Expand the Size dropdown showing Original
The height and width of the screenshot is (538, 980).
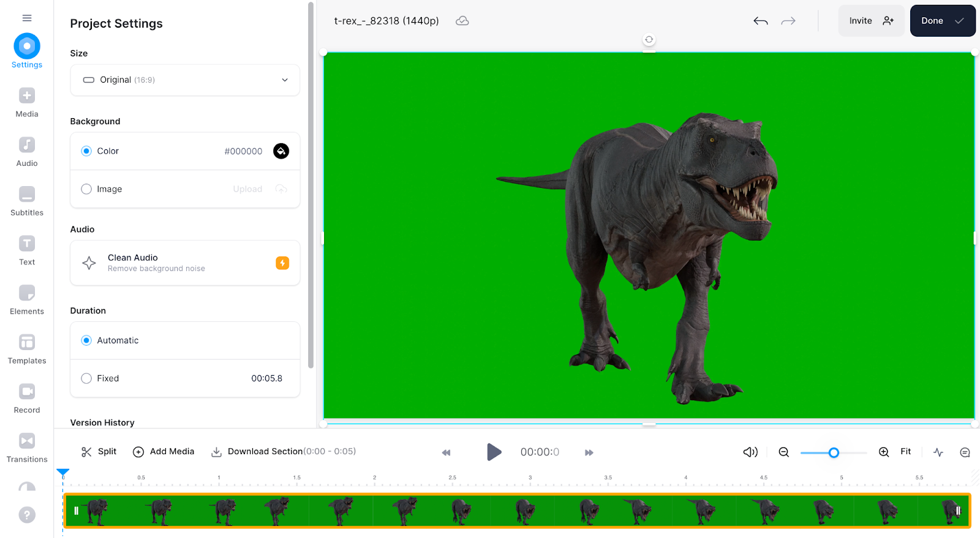(x=185, y=80)
